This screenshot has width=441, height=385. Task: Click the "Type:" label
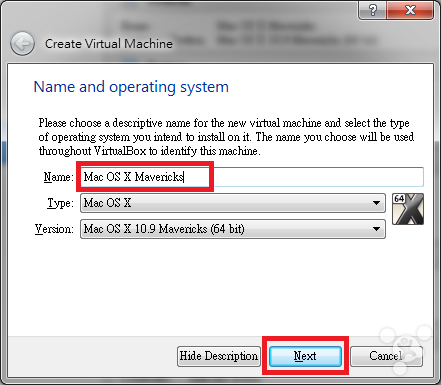pos(60,203)
